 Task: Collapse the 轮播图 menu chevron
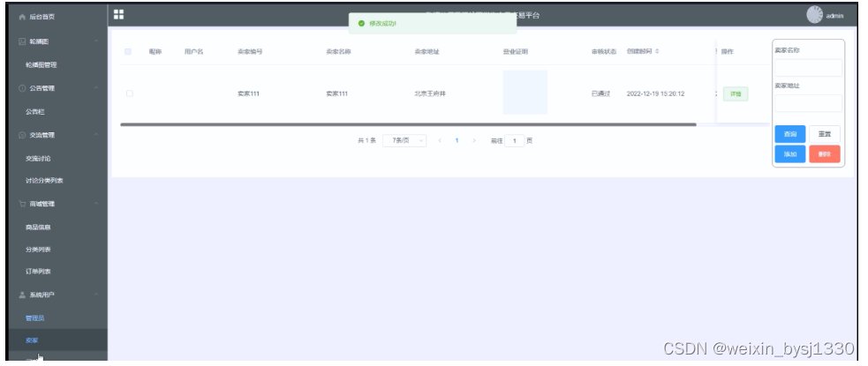[x=96, y=41]
